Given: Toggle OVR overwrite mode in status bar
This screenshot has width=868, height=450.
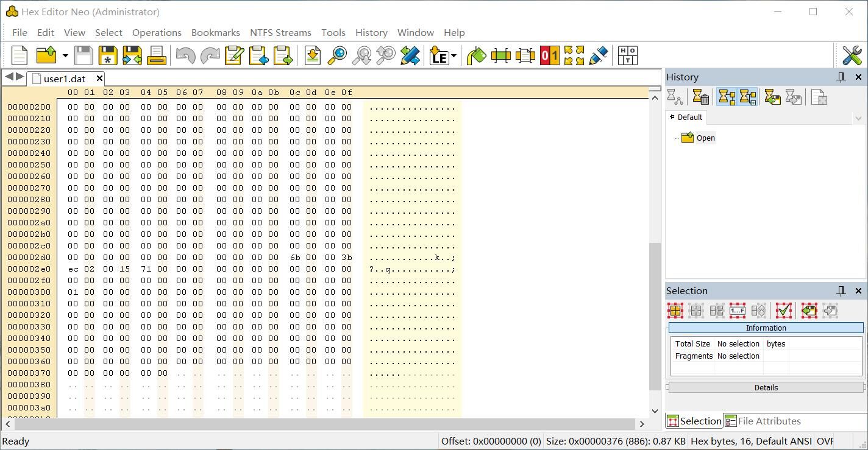Looking at the screenshot, I should pos(825,441).
